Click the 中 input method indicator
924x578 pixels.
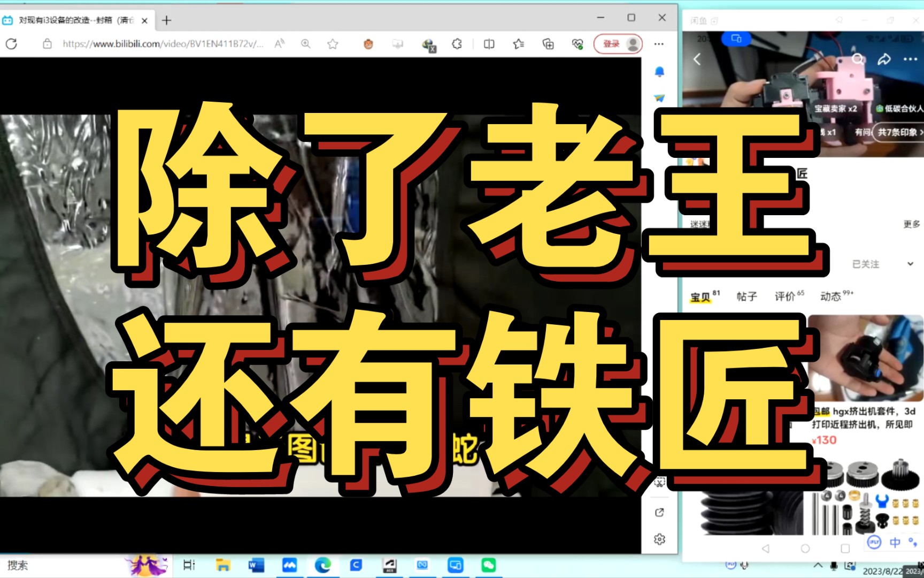click(x=895, y=543)
